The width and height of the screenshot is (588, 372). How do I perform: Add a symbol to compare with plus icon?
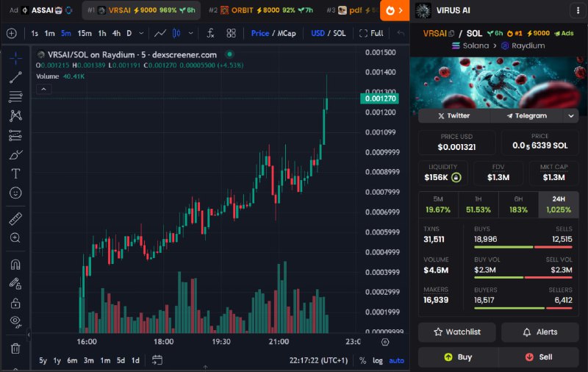click(12, 33)
